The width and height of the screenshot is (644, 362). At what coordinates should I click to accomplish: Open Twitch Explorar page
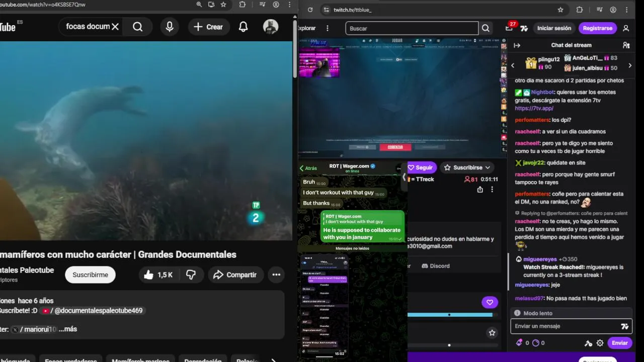tap(307, 28)
